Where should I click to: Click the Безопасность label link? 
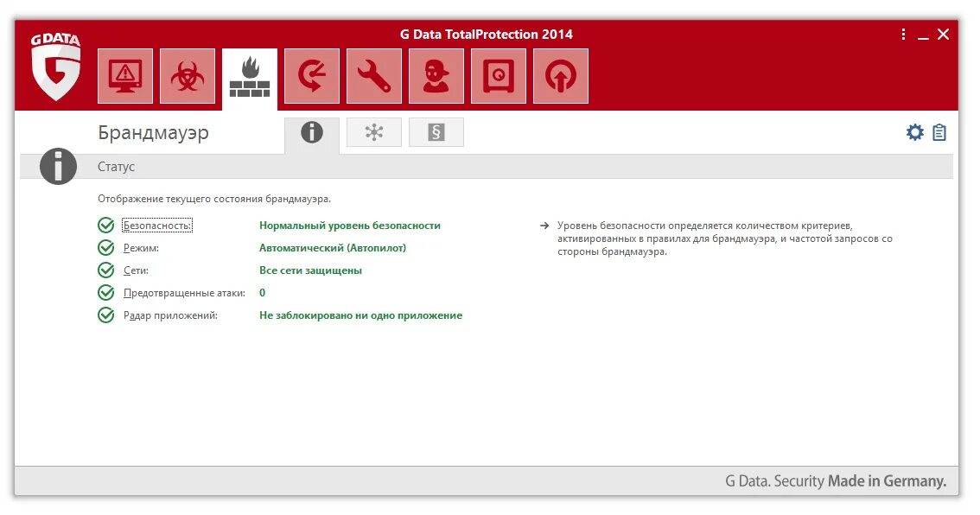[x=157, y=226]
